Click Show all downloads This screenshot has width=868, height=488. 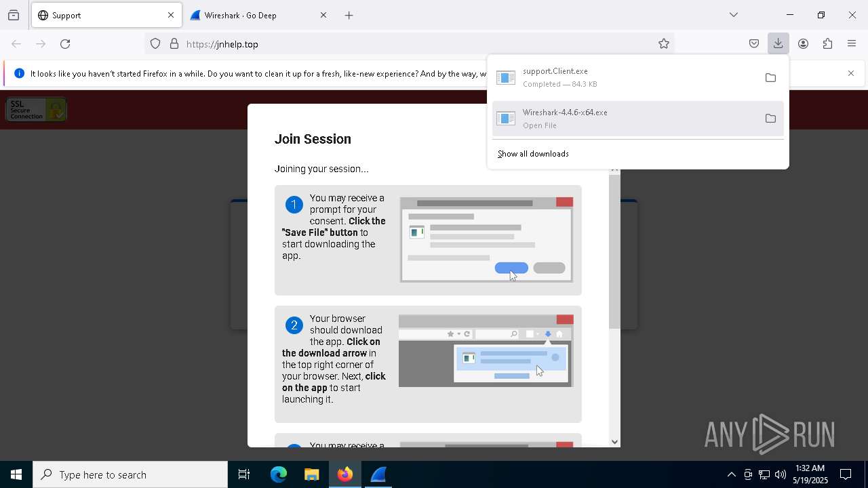click(x=533, y=154)
